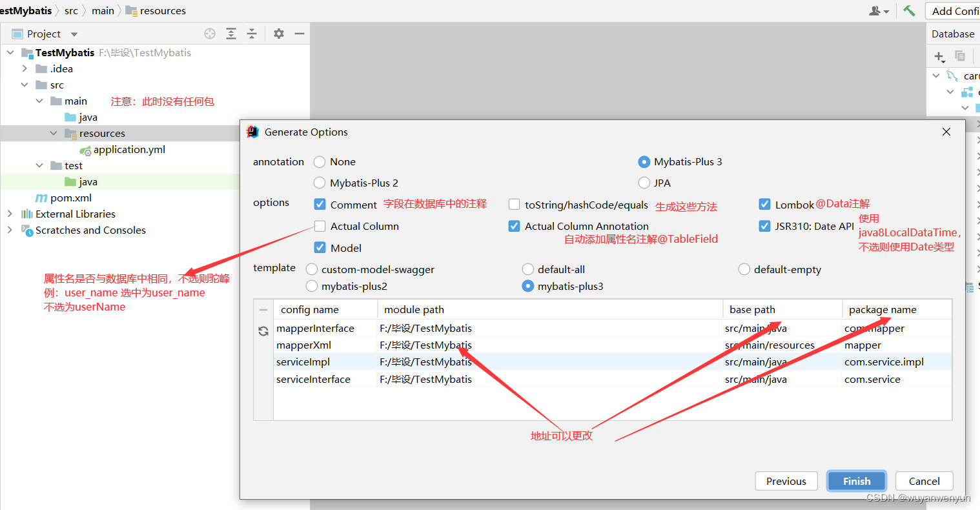The height and width of the screenshot is (510, 980).
Task: Click the refresh icon beside config table
Action: 263,331
